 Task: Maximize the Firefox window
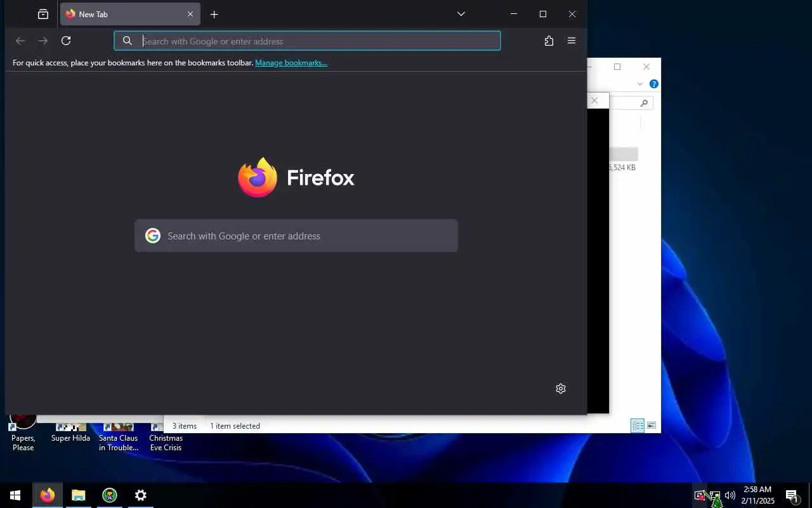point(543,14)
